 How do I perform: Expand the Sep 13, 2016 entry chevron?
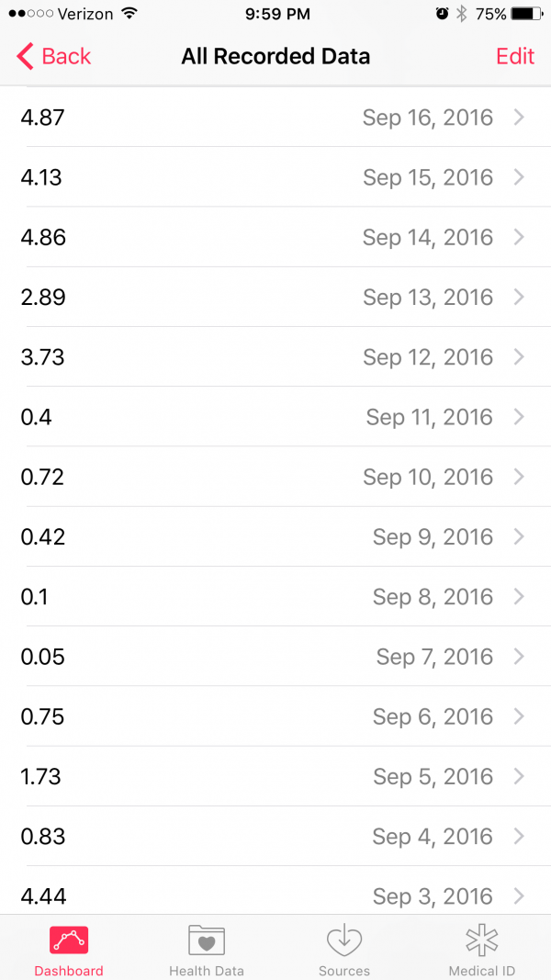point(519,297)
